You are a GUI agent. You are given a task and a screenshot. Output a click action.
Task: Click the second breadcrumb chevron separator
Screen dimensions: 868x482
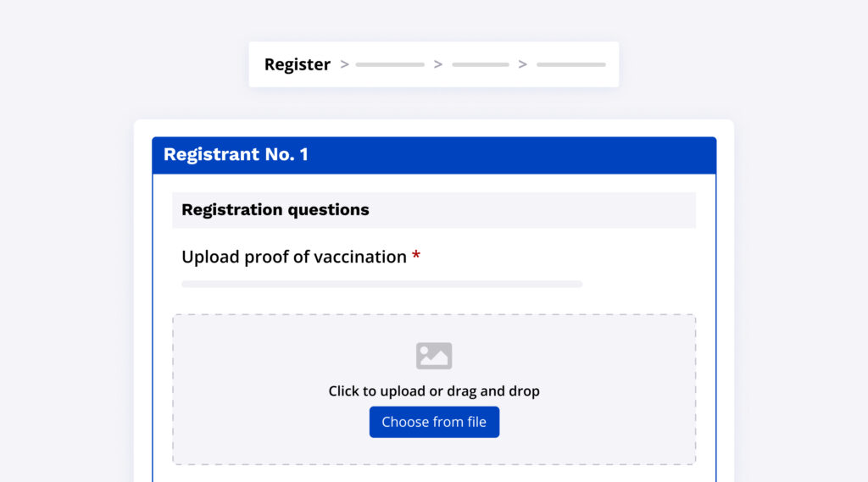tap(438, 64)
